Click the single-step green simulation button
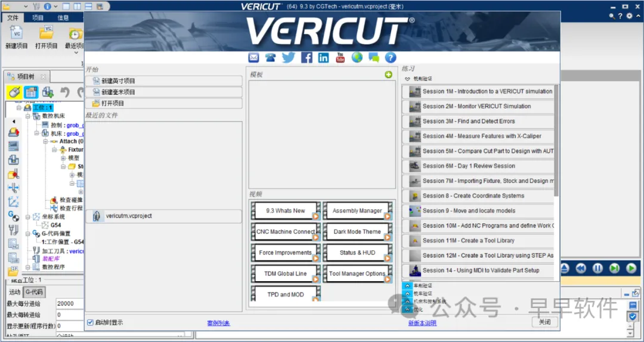This screenshot has width=644, height=342. point(614,269)
